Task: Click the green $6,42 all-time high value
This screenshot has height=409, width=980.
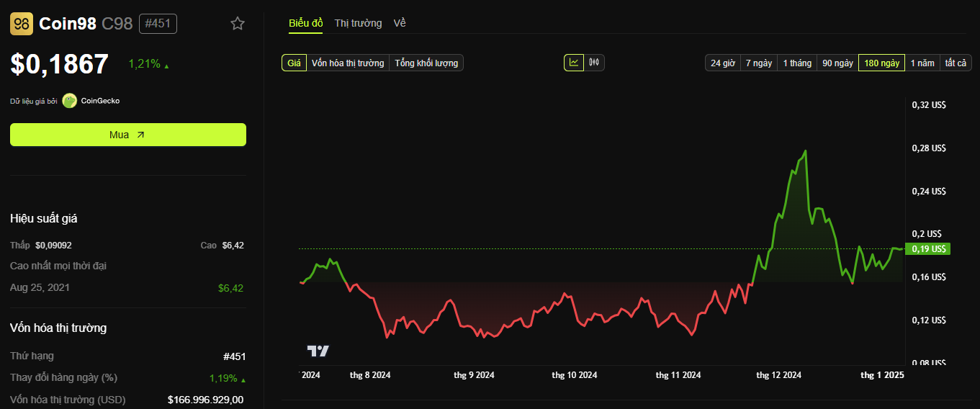Action: click(231, 288)
